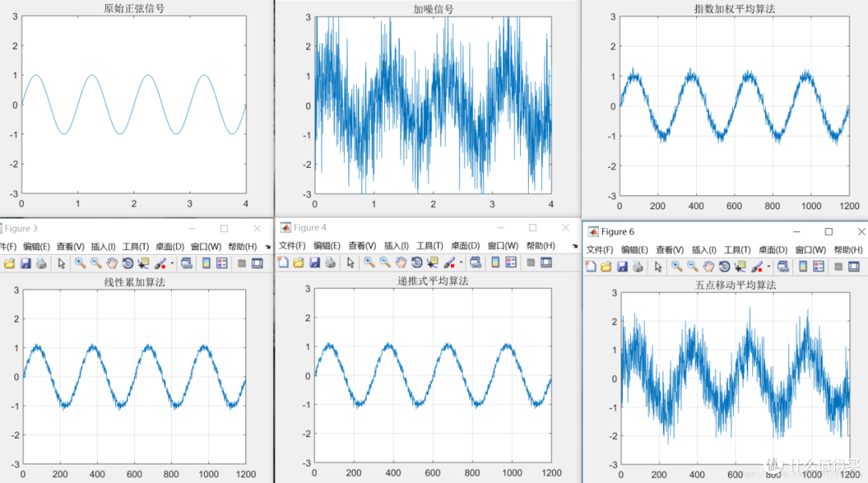Select Edit Plot arrow in Figure 4
Screen dimensions: 868x483
[350, 262]
